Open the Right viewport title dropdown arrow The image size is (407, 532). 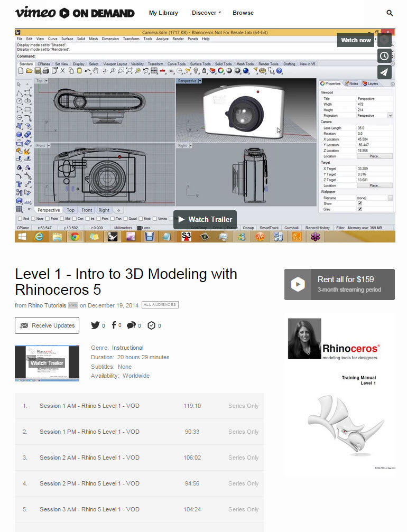pyautogui.click(x=190, y=146)
